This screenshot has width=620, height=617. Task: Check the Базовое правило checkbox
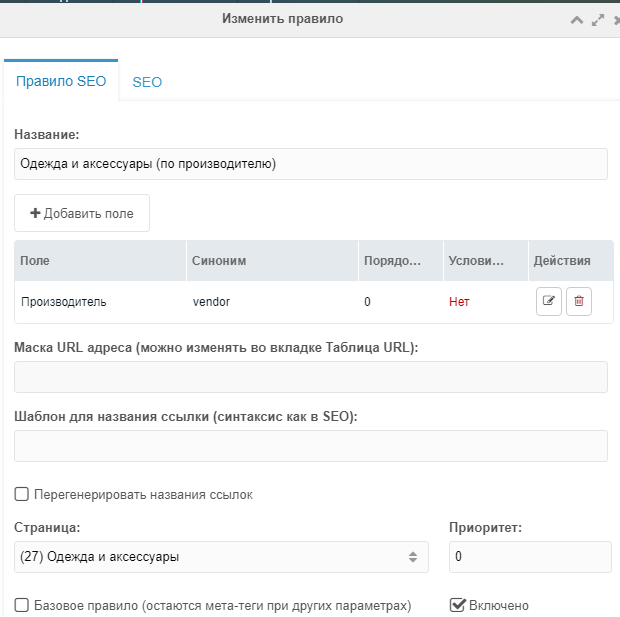coord(21,605)
